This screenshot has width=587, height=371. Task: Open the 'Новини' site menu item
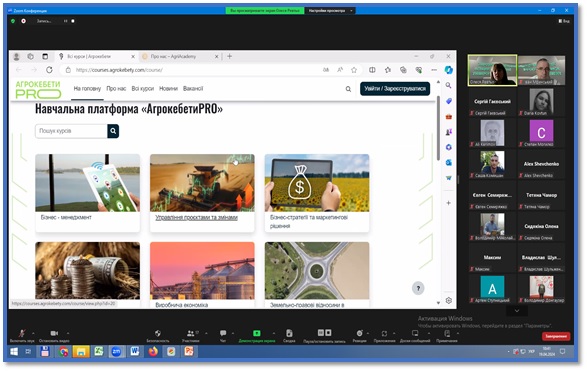[x=168, y=89]
